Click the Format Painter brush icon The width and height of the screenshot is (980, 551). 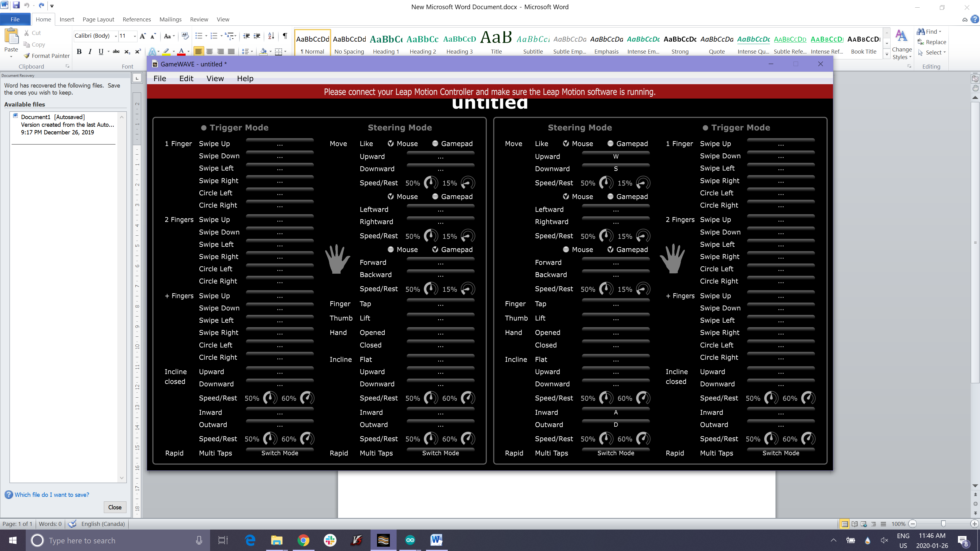click(27, 55)
